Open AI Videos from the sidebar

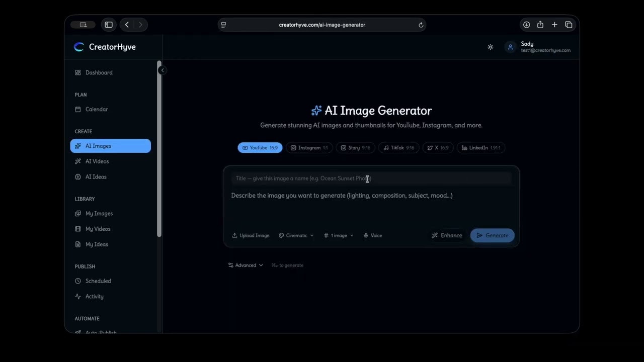tap(97, 161)
